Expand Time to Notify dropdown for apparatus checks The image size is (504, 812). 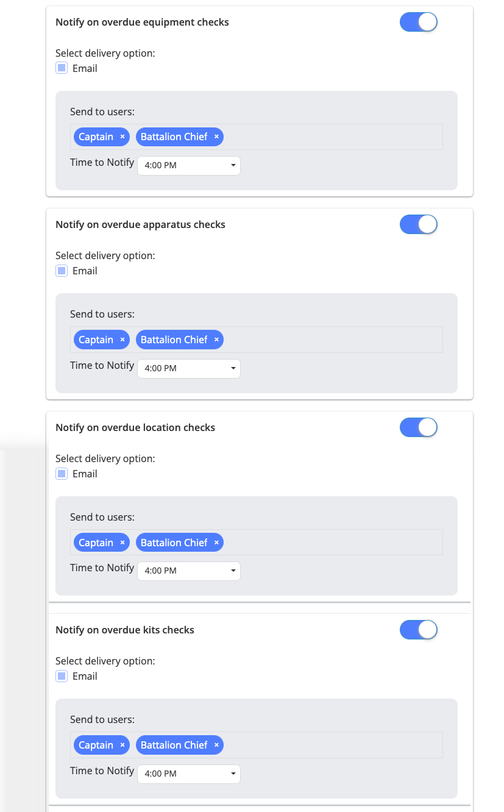(189, 368)
